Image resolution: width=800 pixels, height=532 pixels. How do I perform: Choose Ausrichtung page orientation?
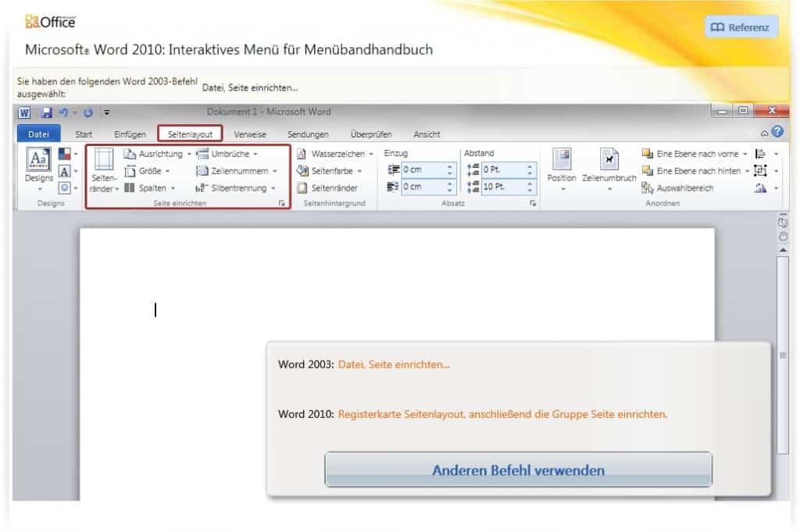(x=157, y=154)
